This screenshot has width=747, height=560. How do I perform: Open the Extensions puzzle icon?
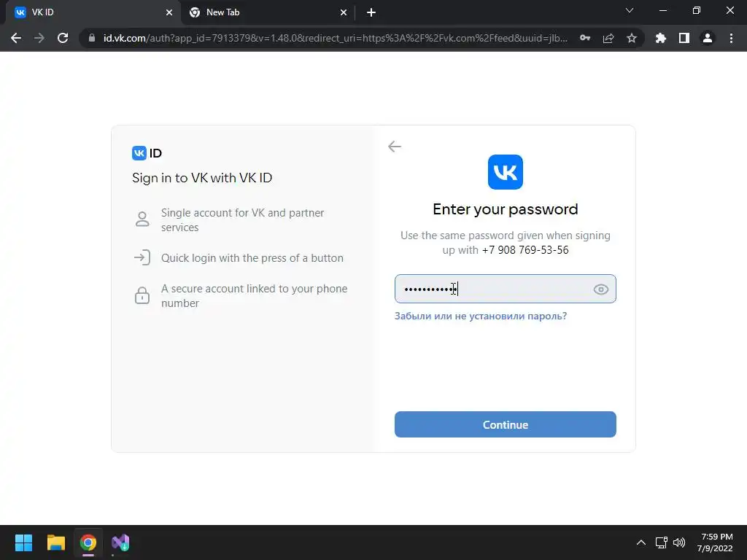point(661,38)
